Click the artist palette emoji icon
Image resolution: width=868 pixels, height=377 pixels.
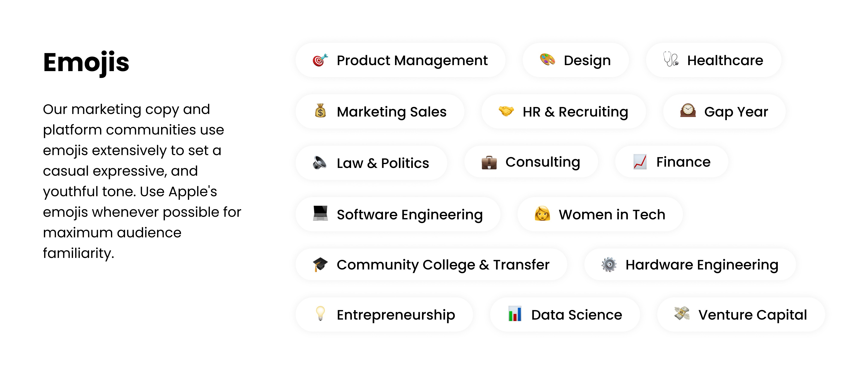[547, 60]
